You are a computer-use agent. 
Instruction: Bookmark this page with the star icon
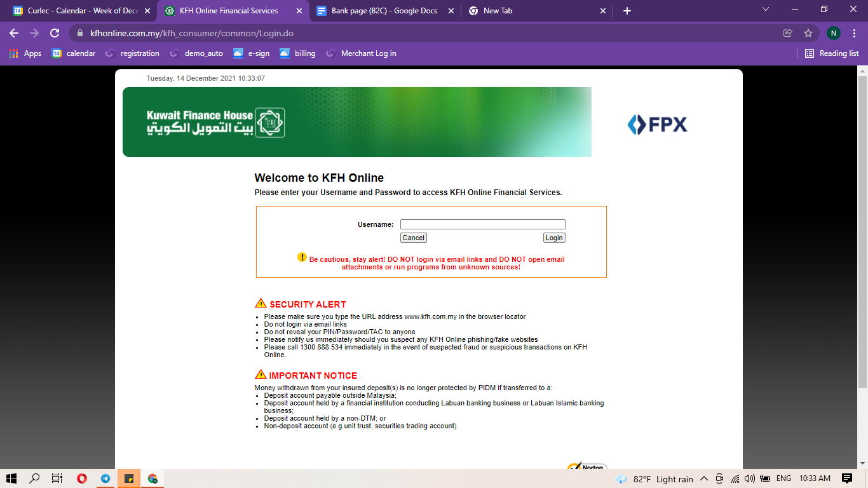click(x=808, y=33)
